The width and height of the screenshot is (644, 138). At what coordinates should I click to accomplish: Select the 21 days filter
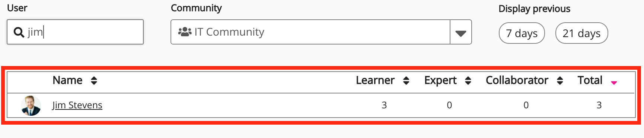pos(581,33)
